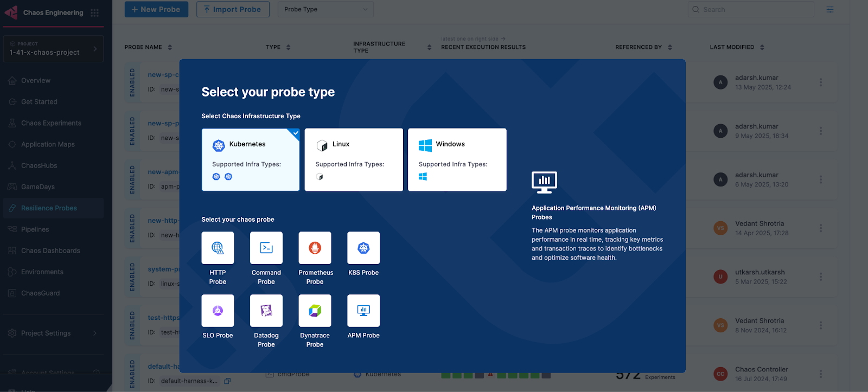The height and width of the screenshot is (392, 868).
Task: Expand the project selector 1-41-x-chaos-project
Action: tap(53, 49)
